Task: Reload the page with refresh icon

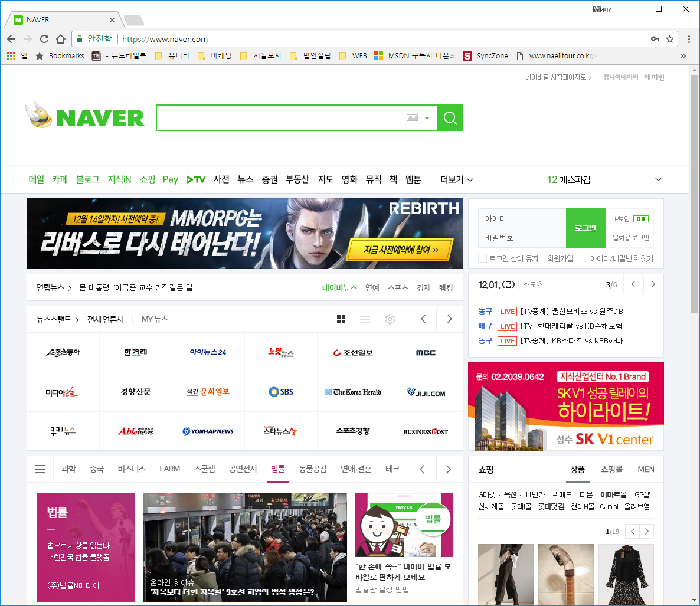Action: point(44,40)
